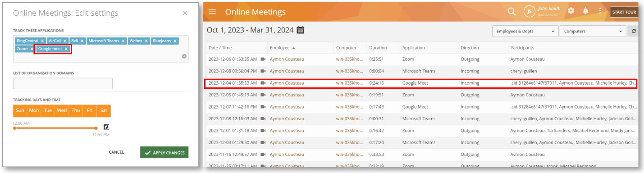Viewport: 644px width, 173px height.
Task: Sort by Application column header
Action: 414,48
